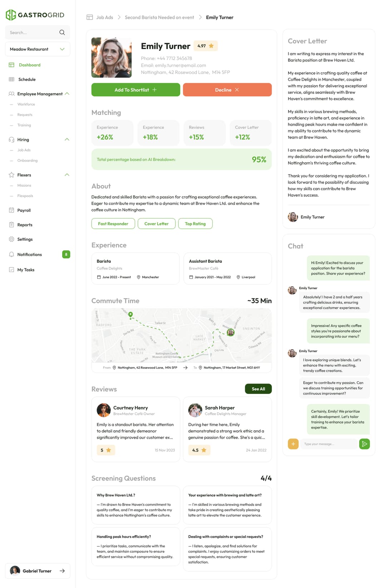The height and width of the screenshot is (588, 386).
Task: Open Settings gear in the sidebar
Action: point(11,239)
